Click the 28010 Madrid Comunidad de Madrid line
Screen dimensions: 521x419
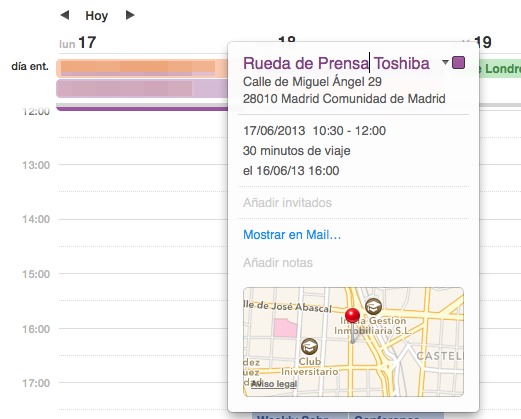point(344,99)
